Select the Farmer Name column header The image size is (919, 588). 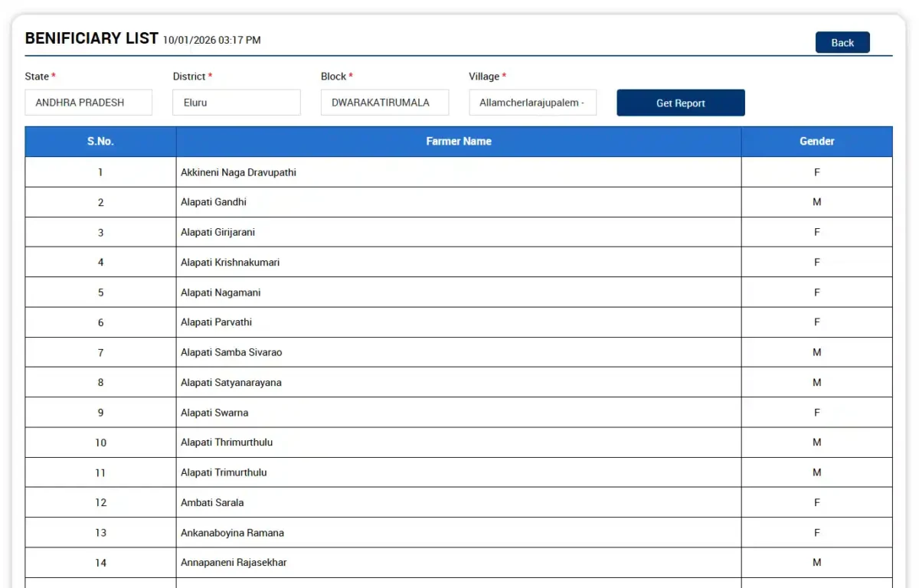pos(458,141)
